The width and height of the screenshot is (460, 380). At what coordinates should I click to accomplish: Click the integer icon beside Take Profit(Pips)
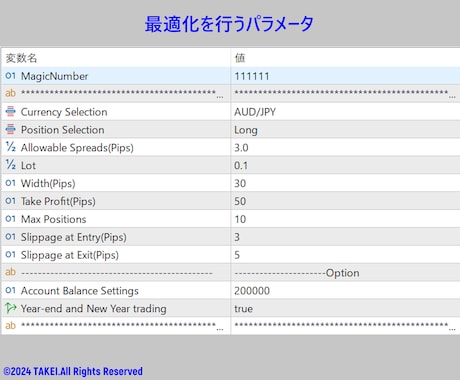10,201
